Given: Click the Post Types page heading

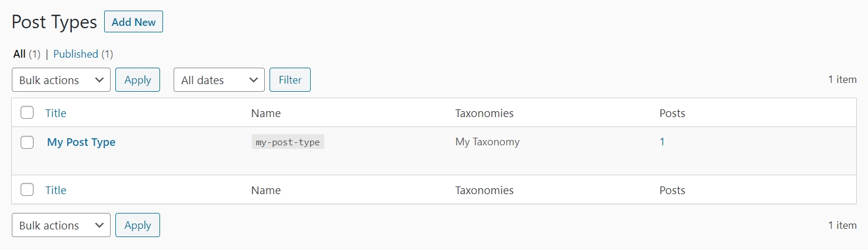Looking at the screenshot, I should click(54, 22).
